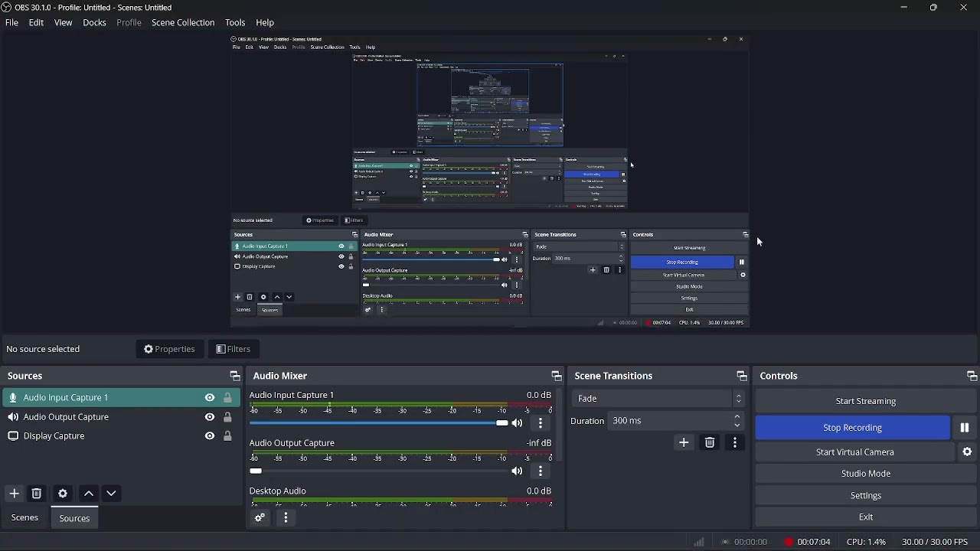Hide the Audio Output Capture source
The width and height of the screenshot is (980, 551).
pyautogui.click(x=210, y=417)
